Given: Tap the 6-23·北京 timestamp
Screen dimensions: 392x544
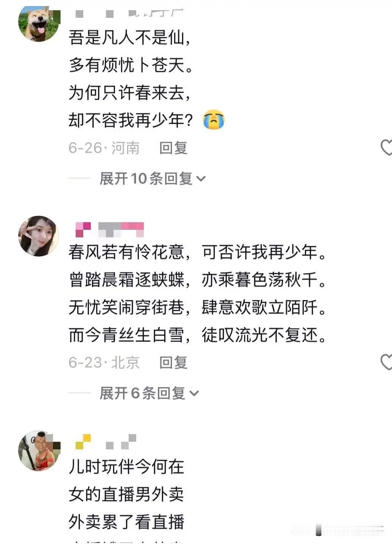Looking at the screenshot, I should pos(104,362).
